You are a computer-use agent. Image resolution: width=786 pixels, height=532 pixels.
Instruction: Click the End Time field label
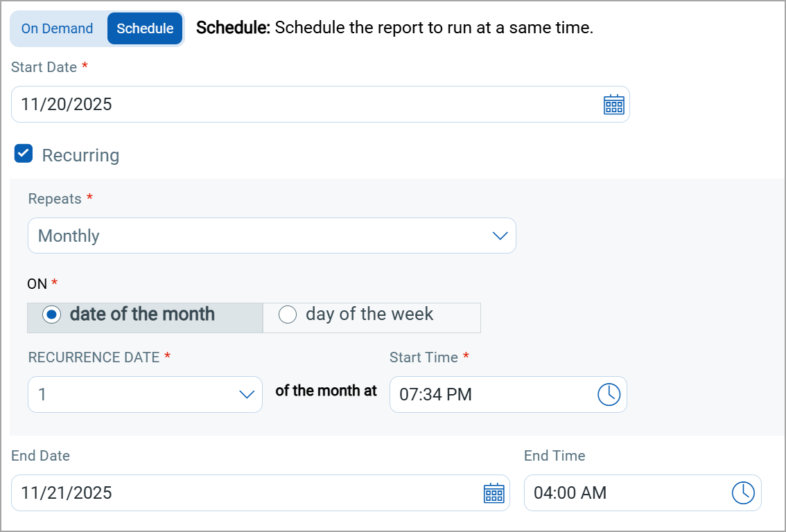point(554,456)
